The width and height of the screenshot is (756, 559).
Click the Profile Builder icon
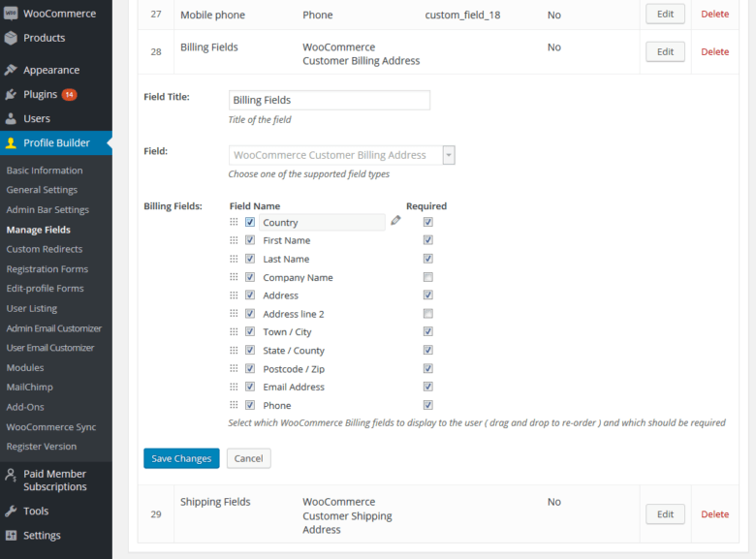(11, 142)
